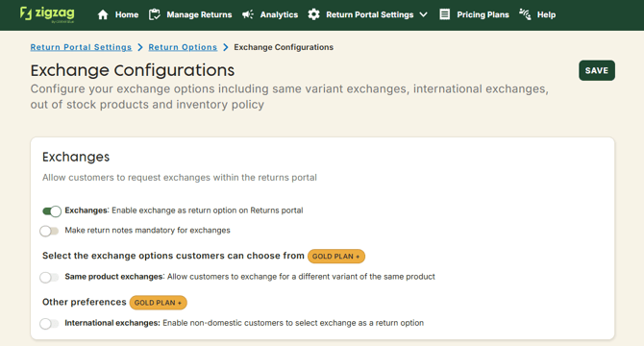This screenshot has width=644, height=346.
Task: Expand the Return Portal Settings dropdown chevron
Action: point(424,14)
